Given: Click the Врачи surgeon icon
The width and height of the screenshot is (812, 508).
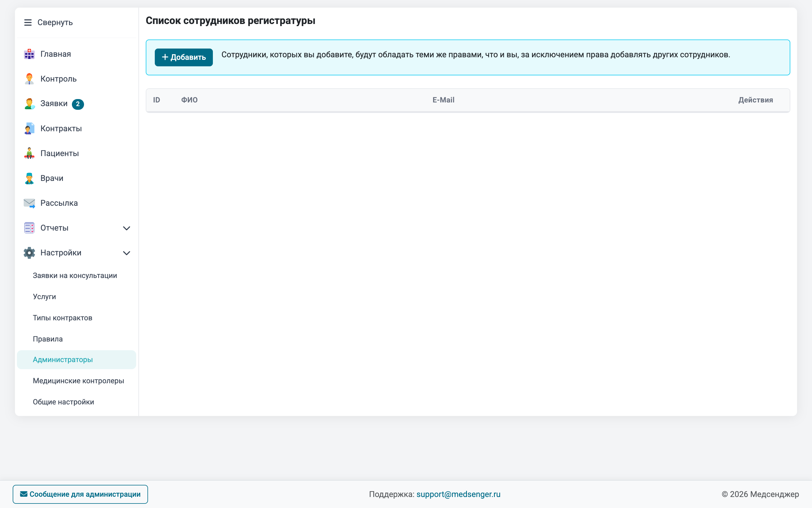Looking at the screenshot, I should (29, 178).
